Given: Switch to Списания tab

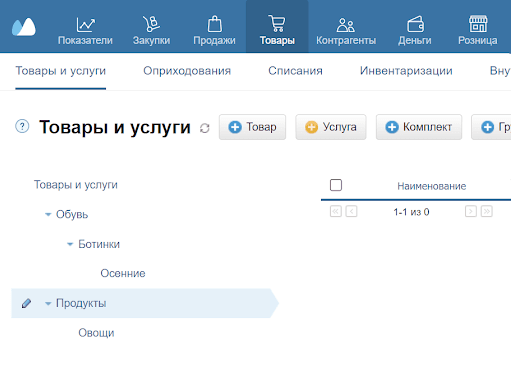Looking at the screenshot, I should [x=295, y=71].
